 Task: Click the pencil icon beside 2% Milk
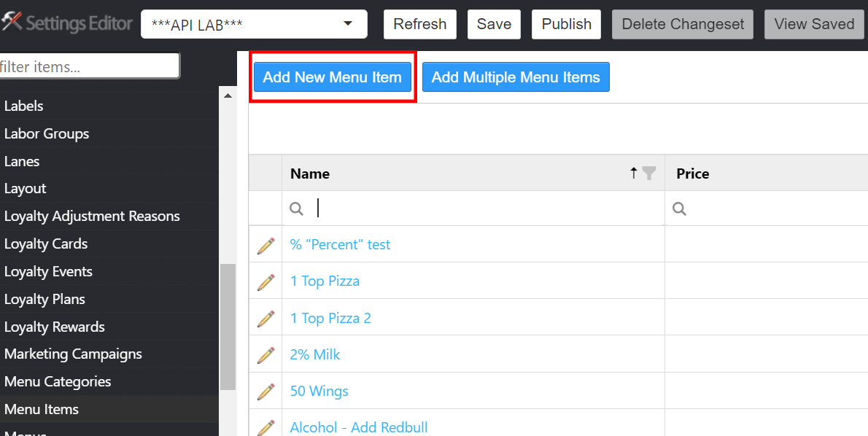(x=266, y=355)
